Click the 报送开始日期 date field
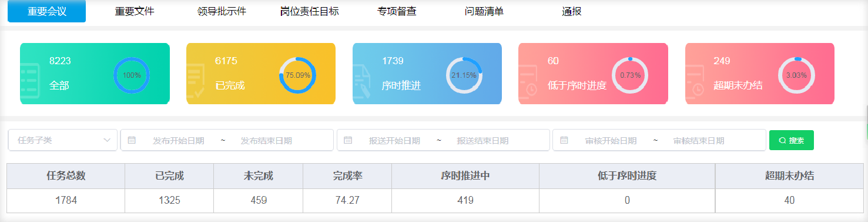868x222 pixels. [394, 141]
